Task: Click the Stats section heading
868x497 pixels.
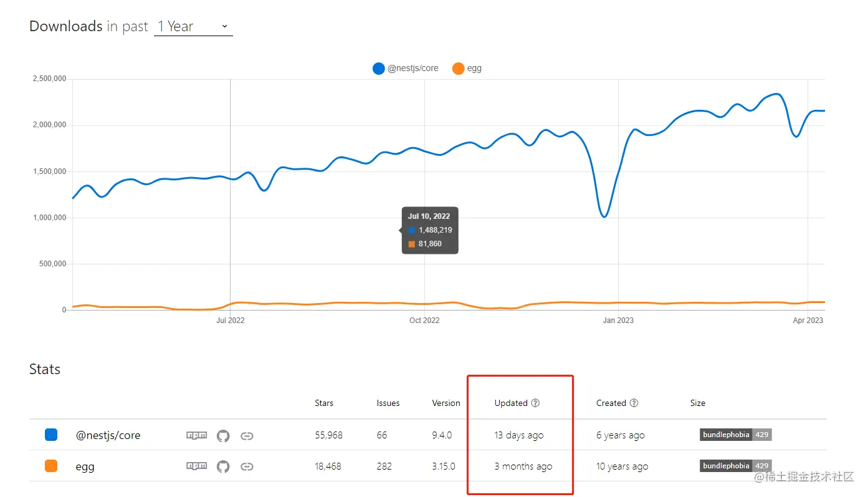Action: [x=45, y=369]
